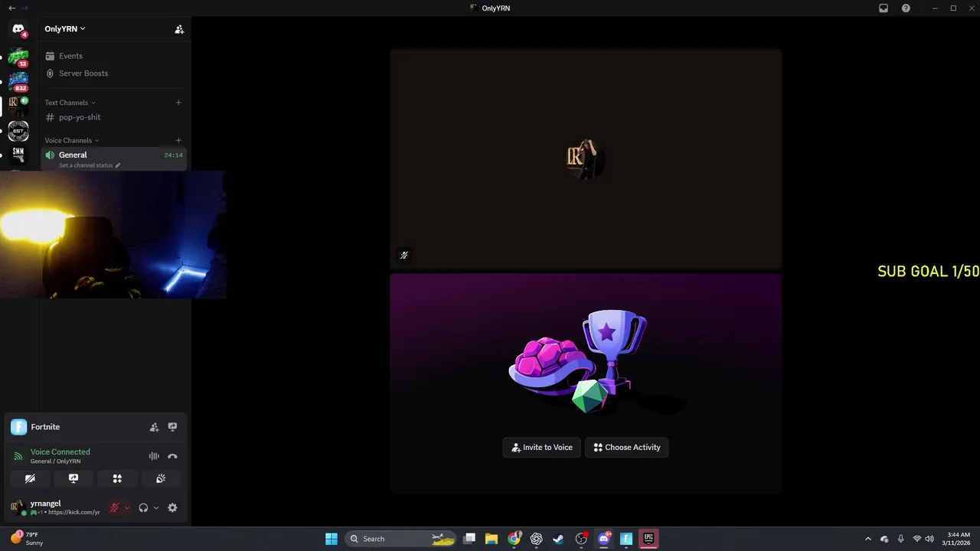980x551 pixels.
Task: Open the Discord inbox icon
Action: 884,8
